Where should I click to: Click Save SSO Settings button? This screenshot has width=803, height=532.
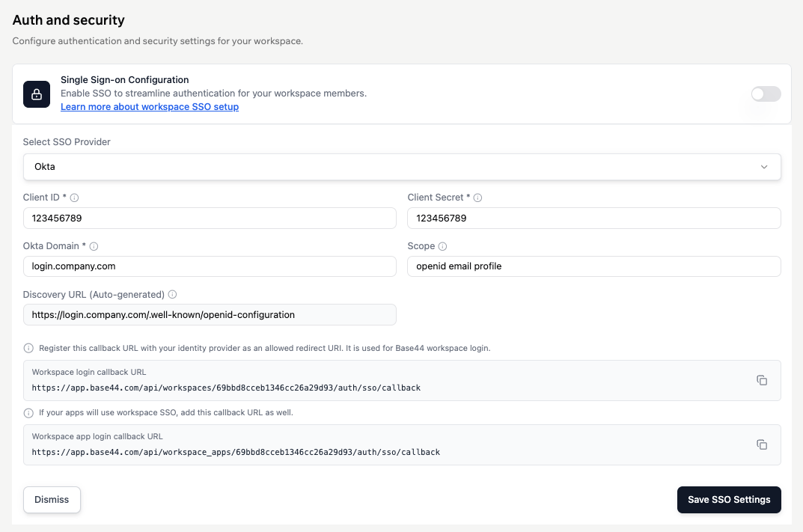tap(729, 500)
